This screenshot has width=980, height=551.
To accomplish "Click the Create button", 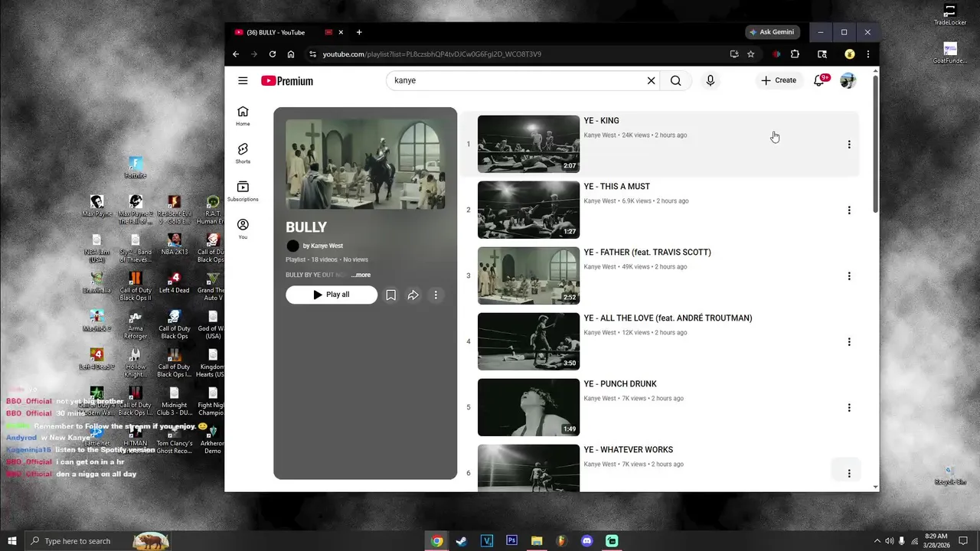I will point(779,80).
